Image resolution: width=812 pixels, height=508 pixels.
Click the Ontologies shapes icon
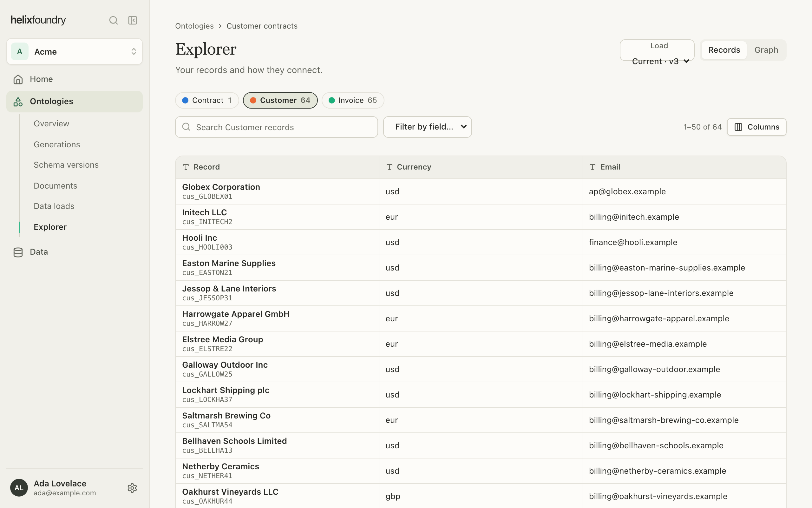coord(18,102)
